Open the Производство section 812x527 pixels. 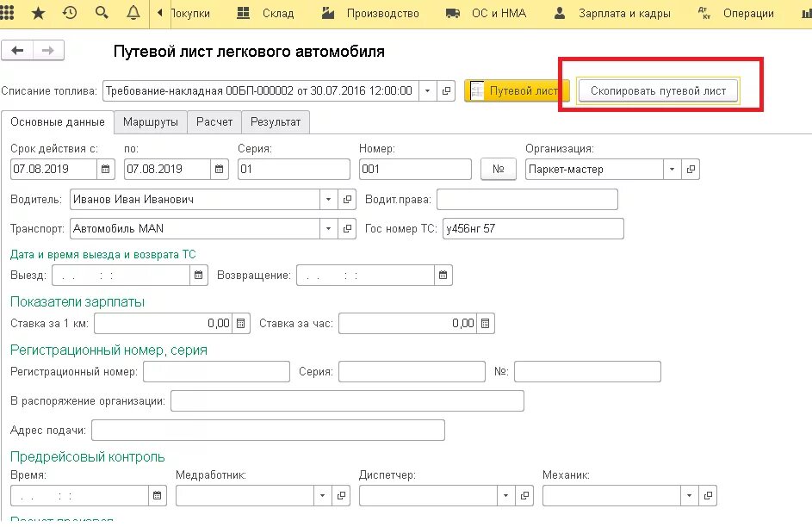(369, 14)
